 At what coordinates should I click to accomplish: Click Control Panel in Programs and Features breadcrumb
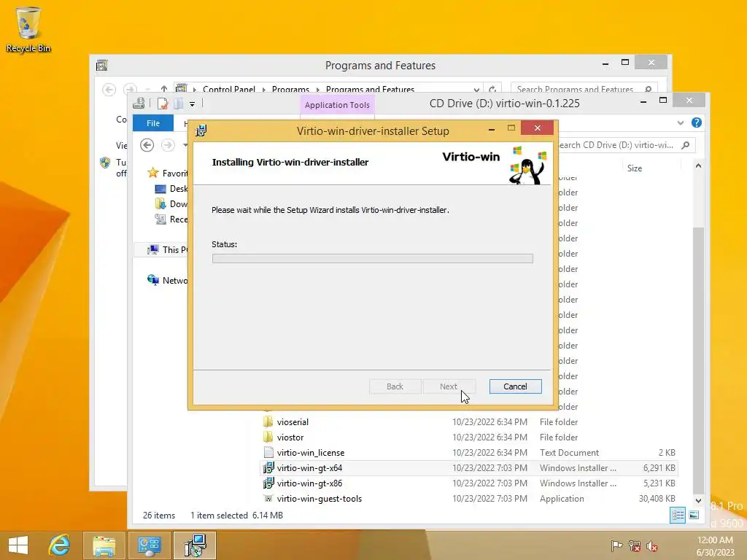pos(228,89)
